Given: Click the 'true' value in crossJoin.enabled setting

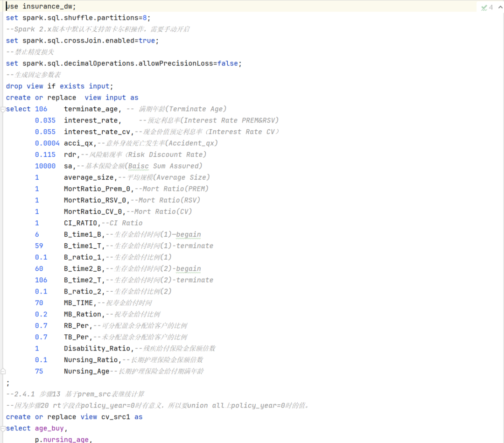Looking at the screenshot, I should (x=147, y=41).
